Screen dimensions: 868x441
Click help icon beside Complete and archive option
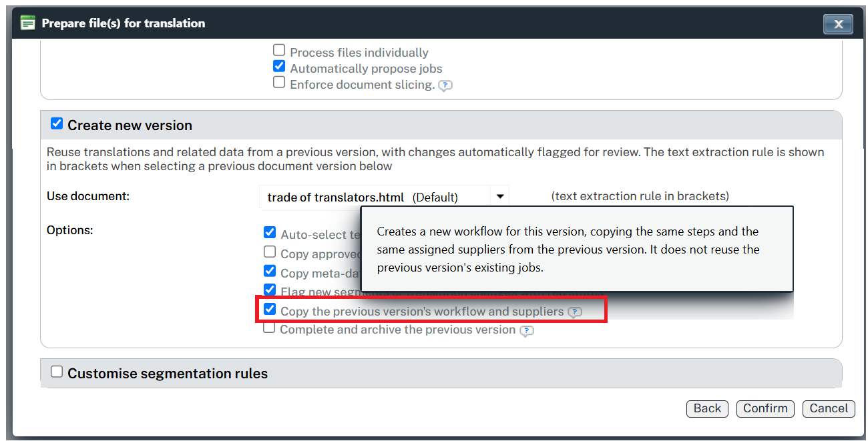click(x=527, y=331)
